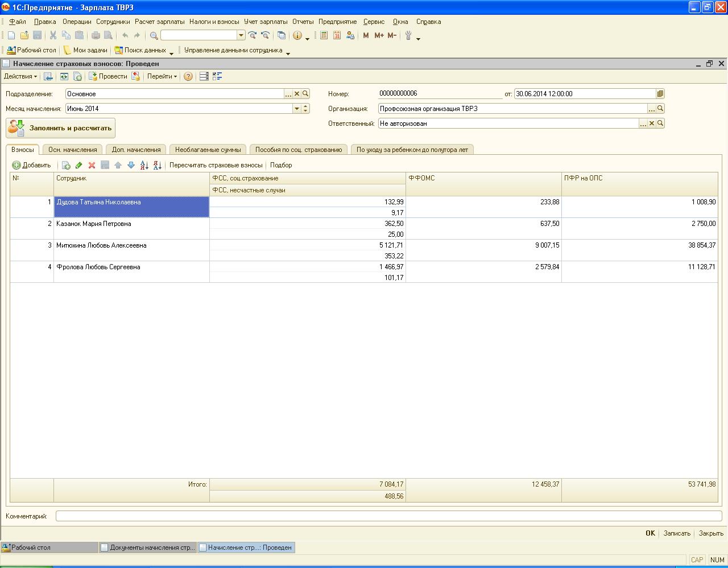This screenshot has height=568, width=728.
Task: Click the edit row pencil icon
Action: [x=79, y=165]
